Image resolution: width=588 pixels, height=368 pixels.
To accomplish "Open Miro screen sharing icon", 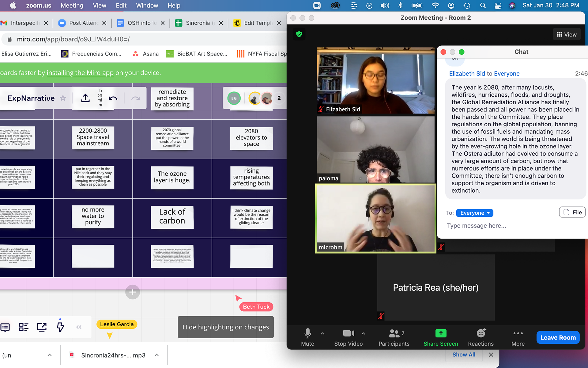I will (x=42, y=327).
